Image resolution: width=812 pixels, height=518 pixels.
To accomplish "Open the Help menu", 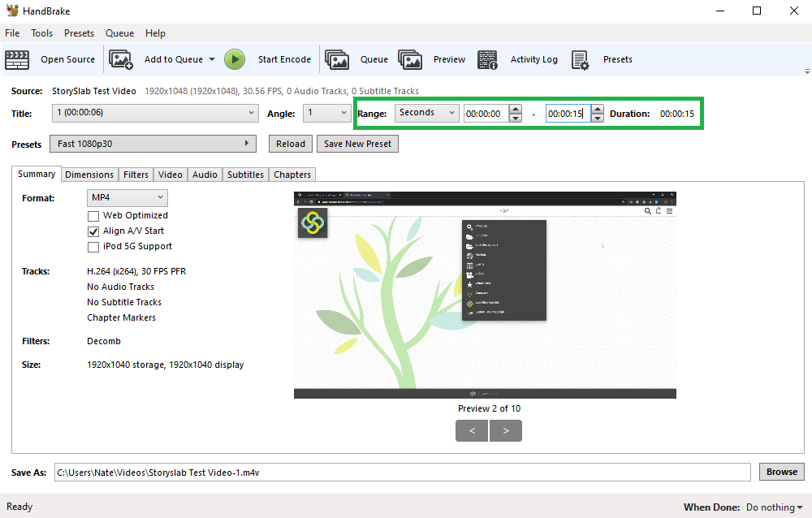I will [155, 33].
